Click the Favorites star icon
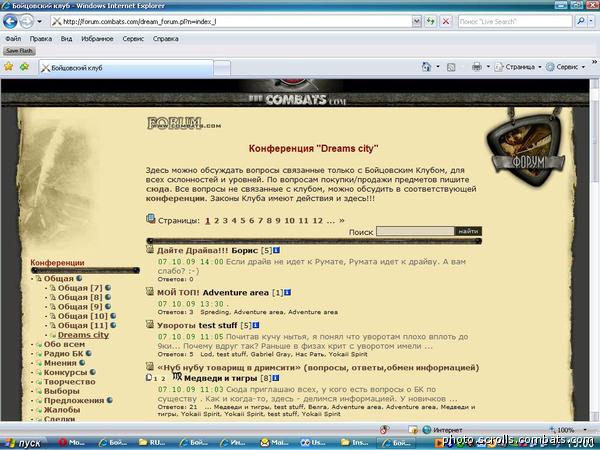 tap(9, 67)
